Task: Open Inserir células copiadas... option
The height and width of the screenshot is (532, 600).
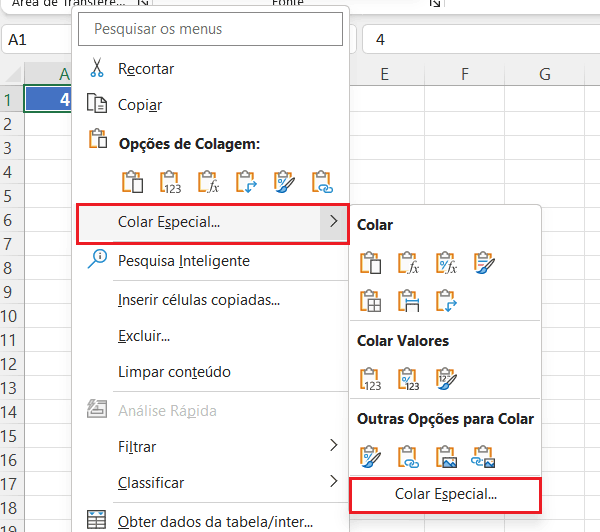Action: pyautogui.click(x=198, y=299)
